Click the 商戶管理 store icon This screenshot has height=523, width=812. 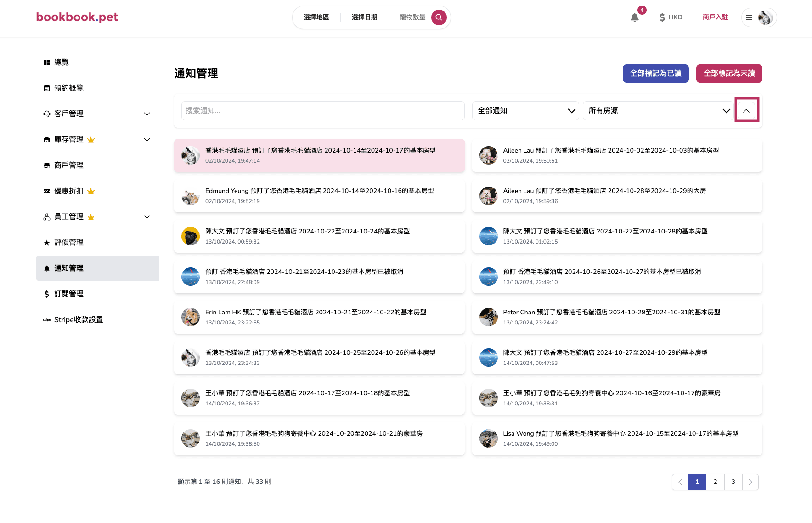click(x=47, y=165)
